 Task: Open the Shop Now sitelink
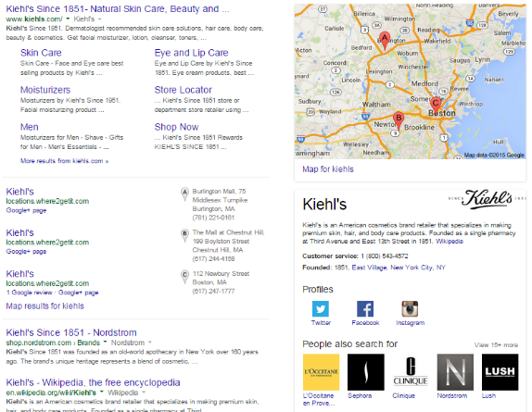coord(176,127)
